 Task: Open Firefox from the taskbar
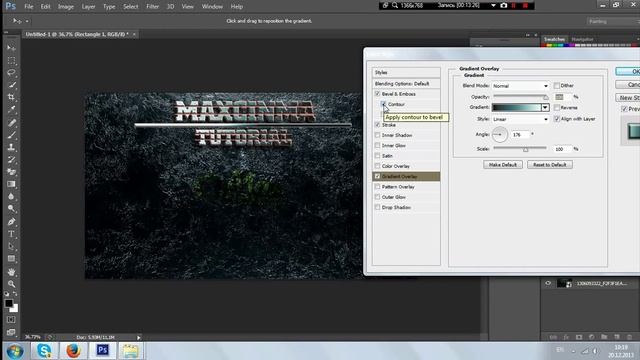[x=73, y=351]
